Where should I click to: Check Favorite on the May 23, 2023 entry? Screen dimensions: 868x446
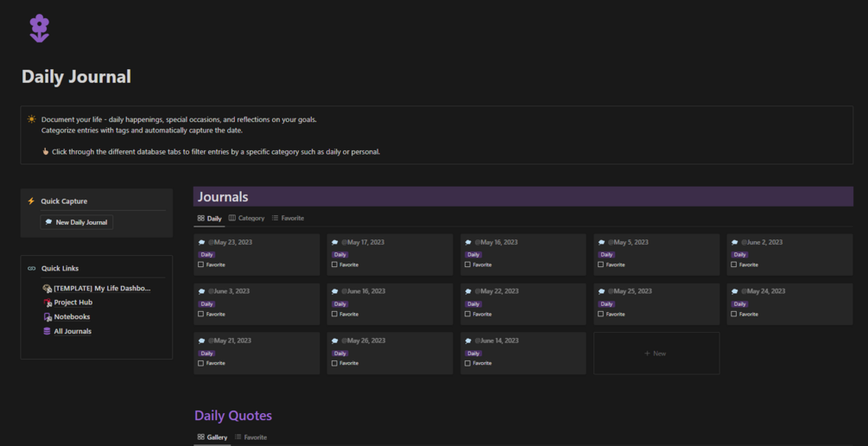pos(201,265)
